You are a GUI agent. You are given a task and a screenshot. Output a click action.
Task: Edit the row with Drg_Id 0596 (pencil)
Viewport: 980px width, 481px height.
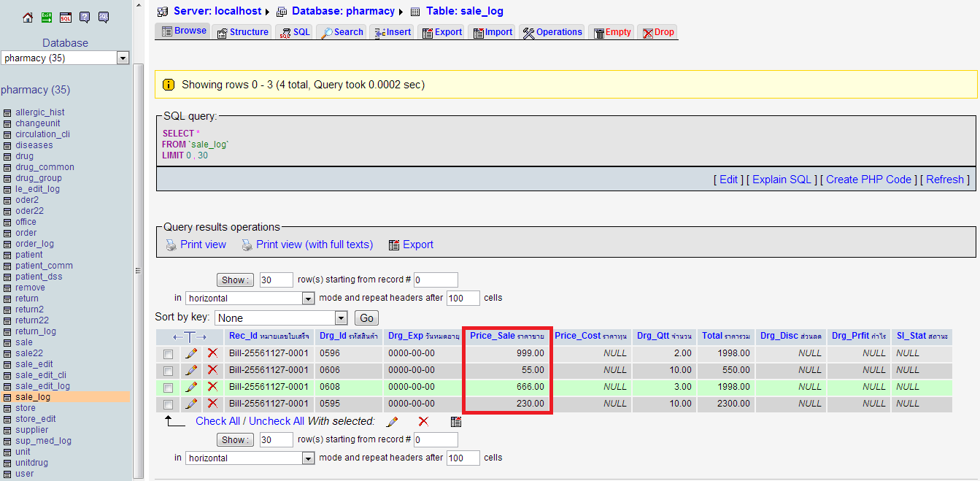click(x=191, y=353)
